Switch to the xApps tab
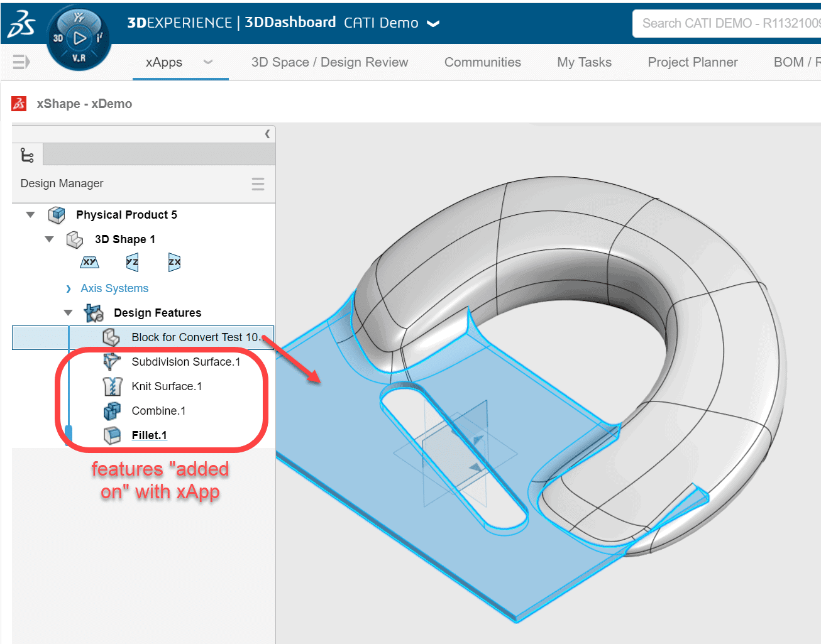This screenshot has height=644, width=821. pos(164,62)
